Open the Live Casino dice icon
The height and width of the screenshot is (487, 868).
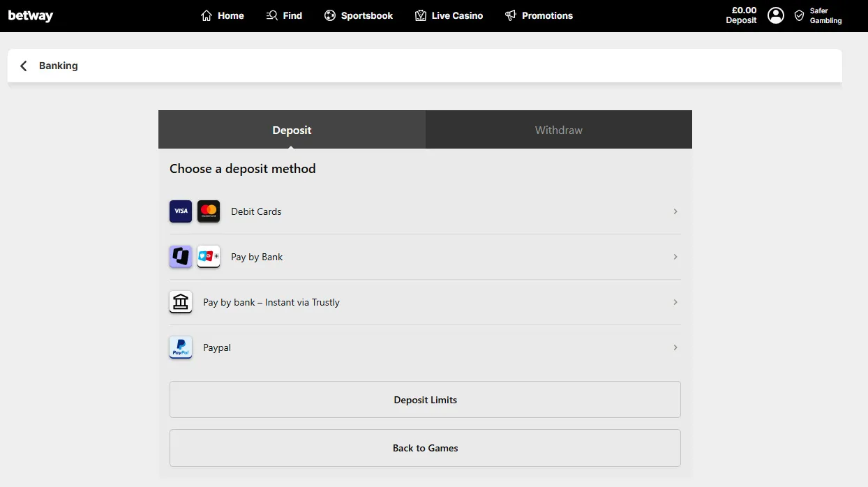420,15
